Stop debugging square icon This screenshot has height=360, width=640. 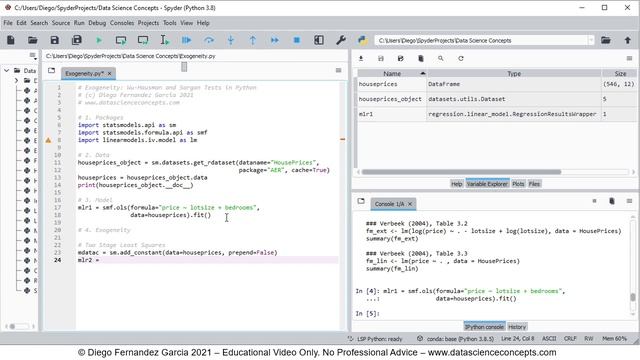click(x=297, y=40)
